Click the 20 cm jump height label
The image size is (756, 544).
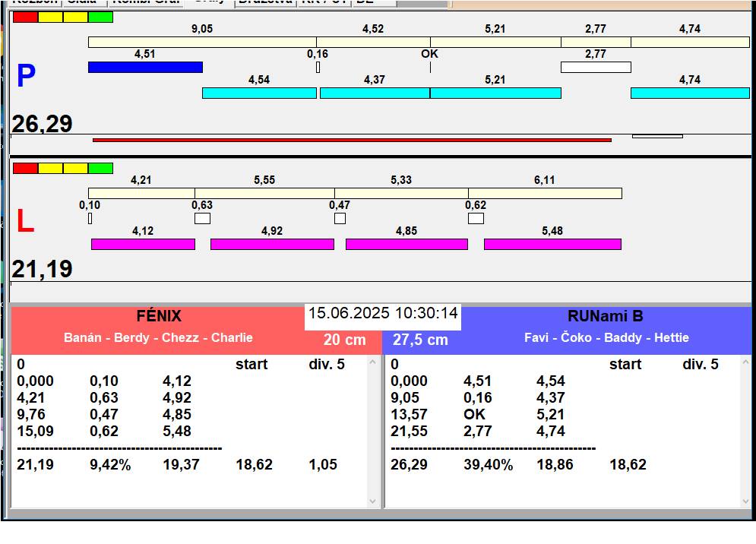click(x=344, y=340)
